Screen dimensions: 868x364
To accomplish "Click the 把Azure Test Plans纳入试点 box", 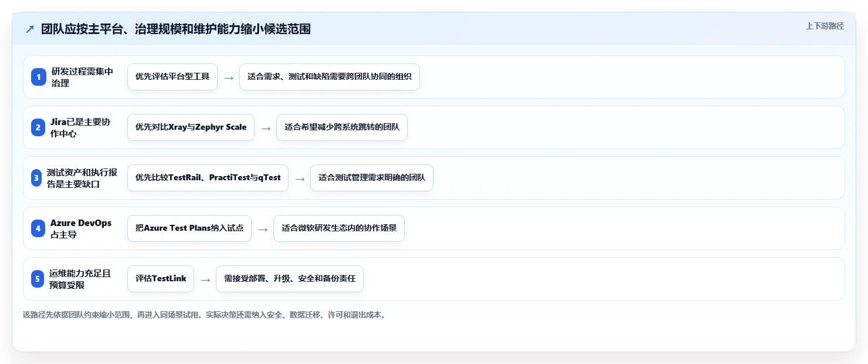I will [189, 228].
